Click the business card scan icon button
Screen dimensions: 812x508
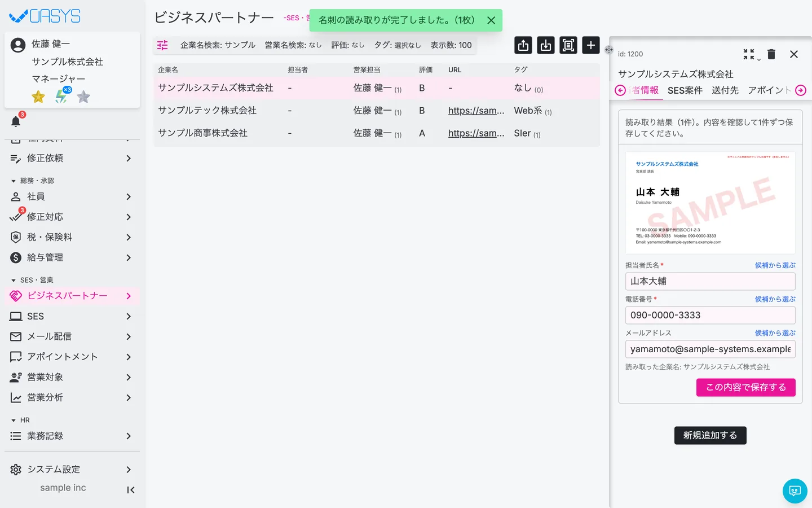[568, 45]
